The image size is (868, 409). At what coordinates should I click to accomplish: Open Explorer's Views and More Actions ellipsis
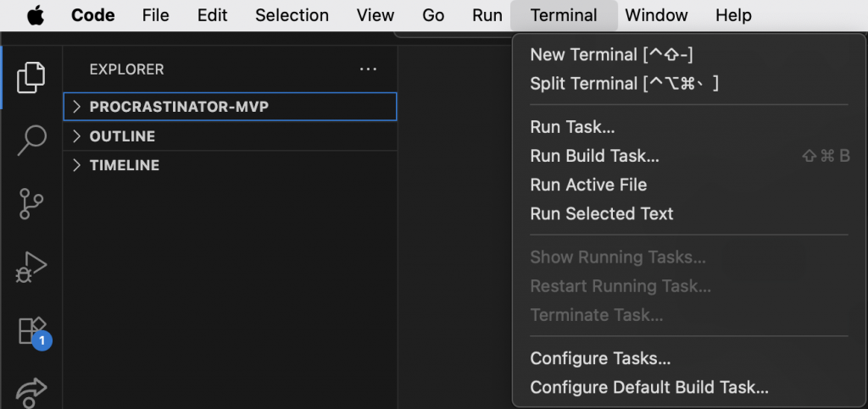(x=368, y=69)
